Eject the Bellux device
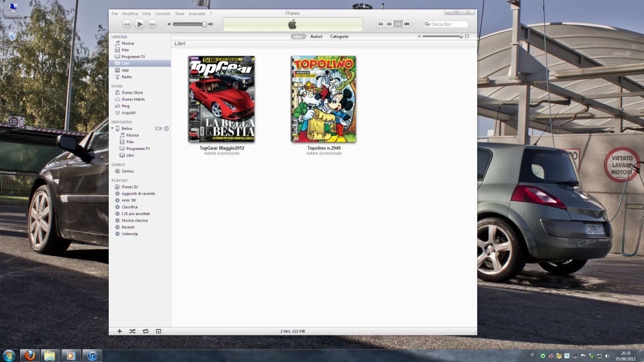644x362 pixels. 167,128
